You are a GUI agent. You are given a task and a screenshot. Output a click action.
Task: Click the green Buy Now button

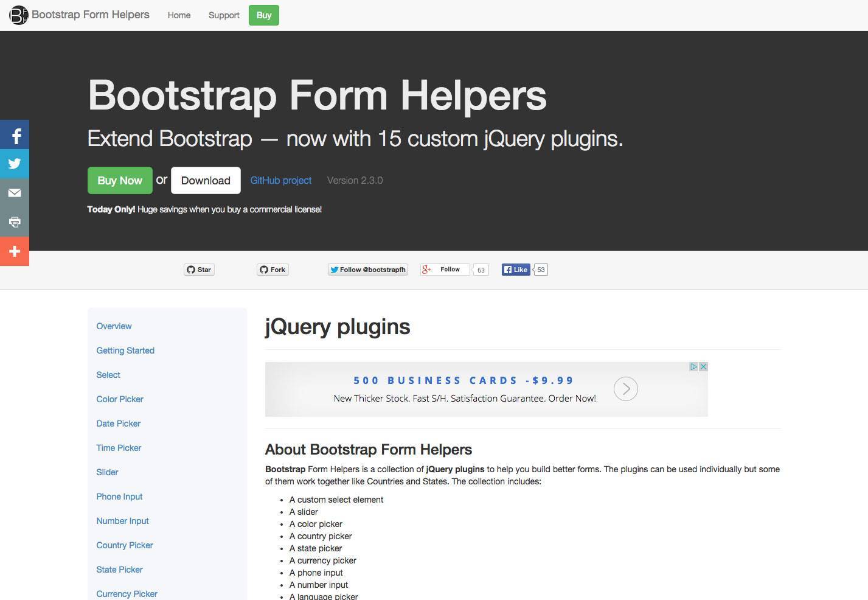pos(120,180)
